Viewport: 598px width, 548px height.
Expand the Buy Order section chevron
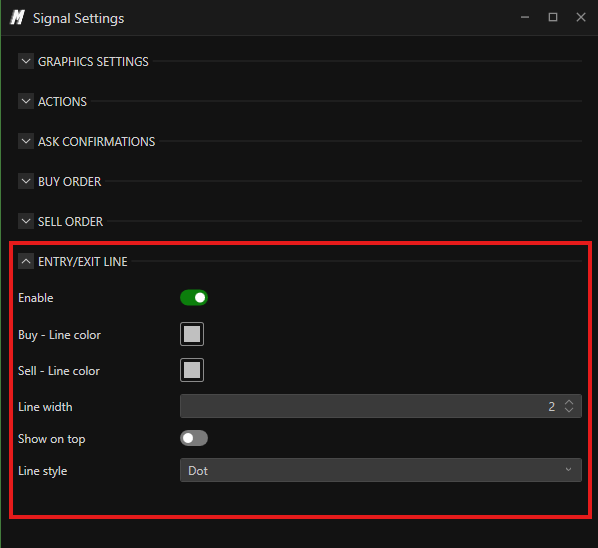(x=26, y=182)
